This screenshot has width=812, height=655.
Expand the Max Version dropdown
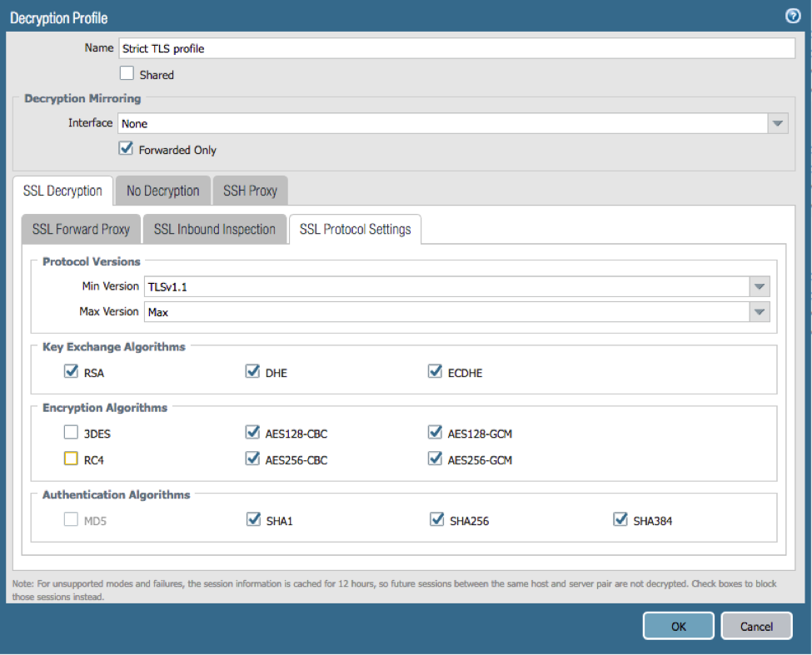759,312
